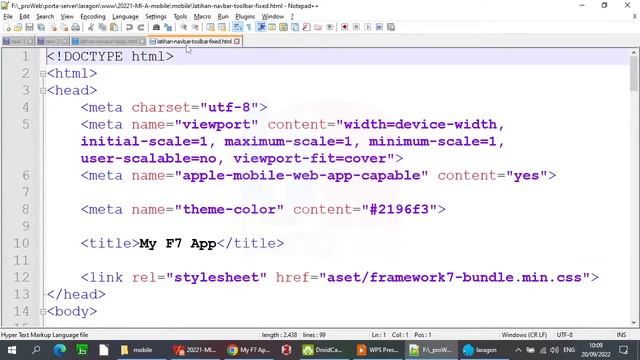The height and width of the screenshot is (360, 640).
Task: Open the Macro menu
Action: point(202,17)
